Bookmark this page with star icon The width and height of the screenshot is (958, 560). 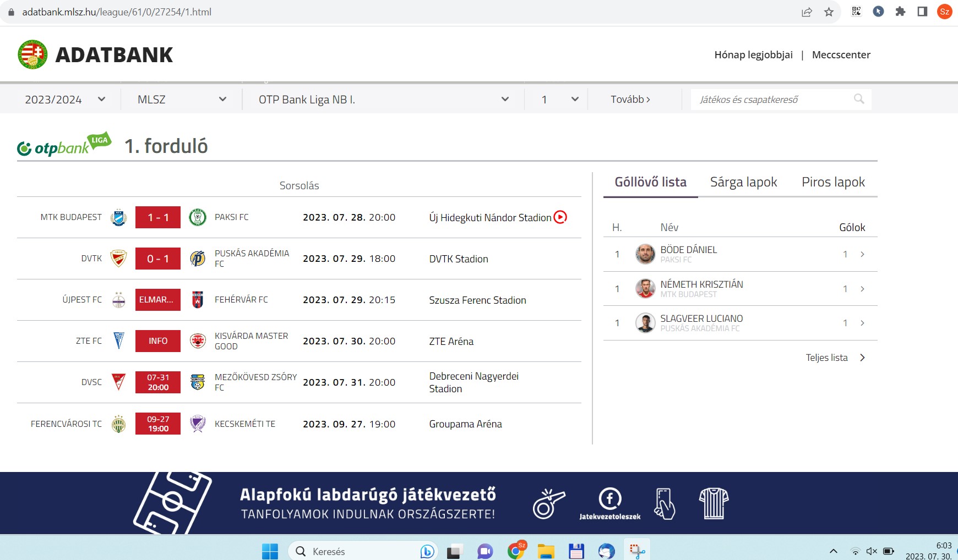pyautogui.click(x=829, y=12)
